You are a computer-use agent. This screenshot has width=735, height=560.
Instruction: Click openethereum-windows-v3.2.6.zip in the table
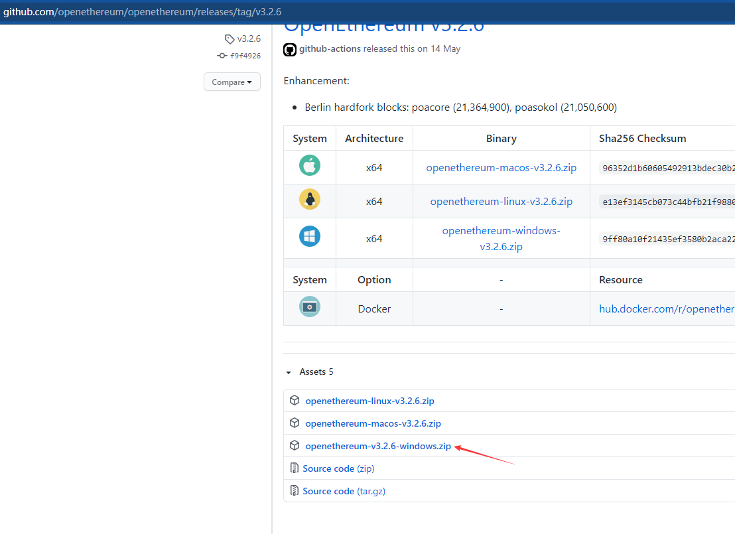coord(501,238)
